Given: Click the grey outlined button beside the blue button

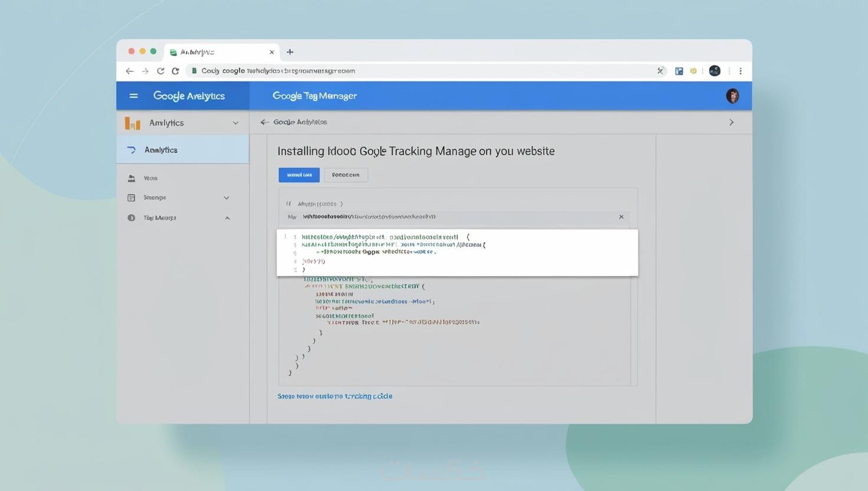Looking at the screenshot, I should [x=346, y=175].
